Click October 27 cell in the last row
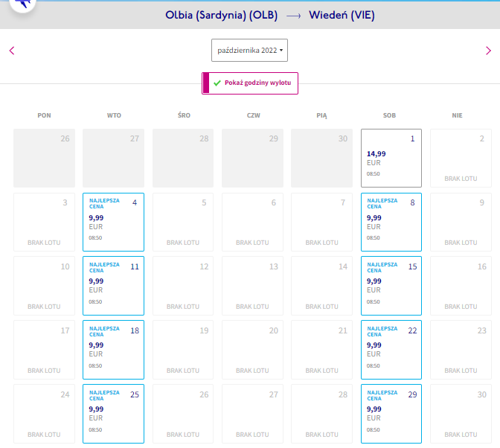 pyautogui.click(x=252, y=414)
